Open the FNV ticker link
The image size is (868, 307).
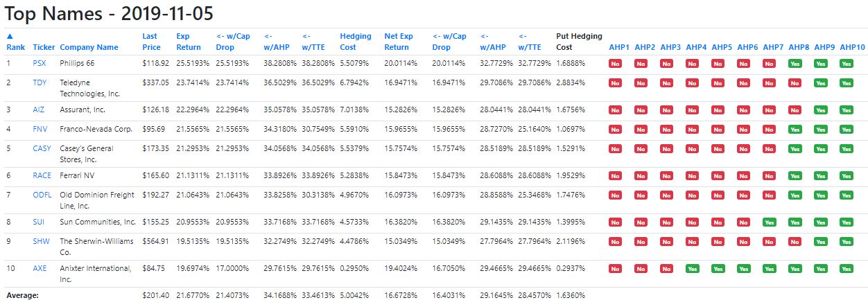click(40, 129)
